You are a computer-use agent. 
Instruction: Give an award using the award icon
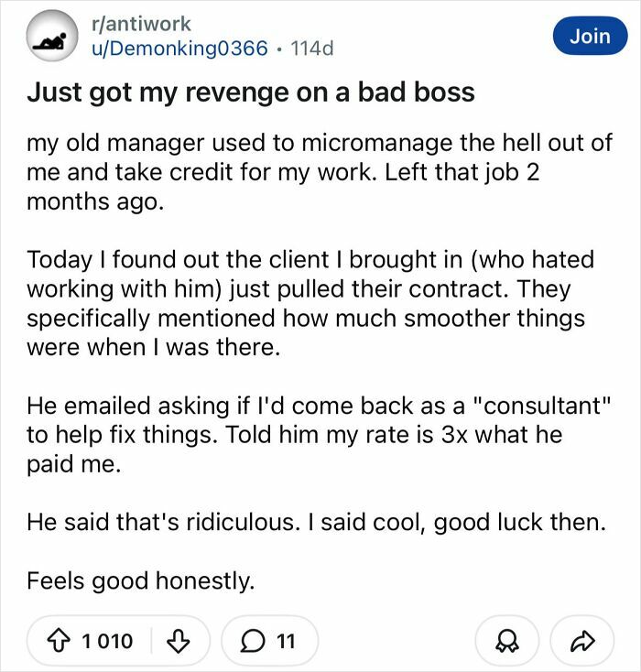(x=507, y=640)
